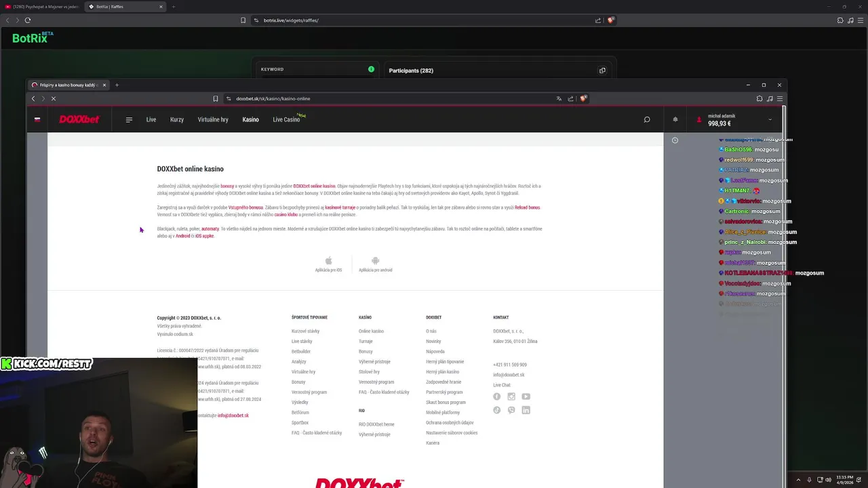868x488 pixels.
Task: Open Brave Shields icon in doxxbet window
Action: click(x=583, y=99)
